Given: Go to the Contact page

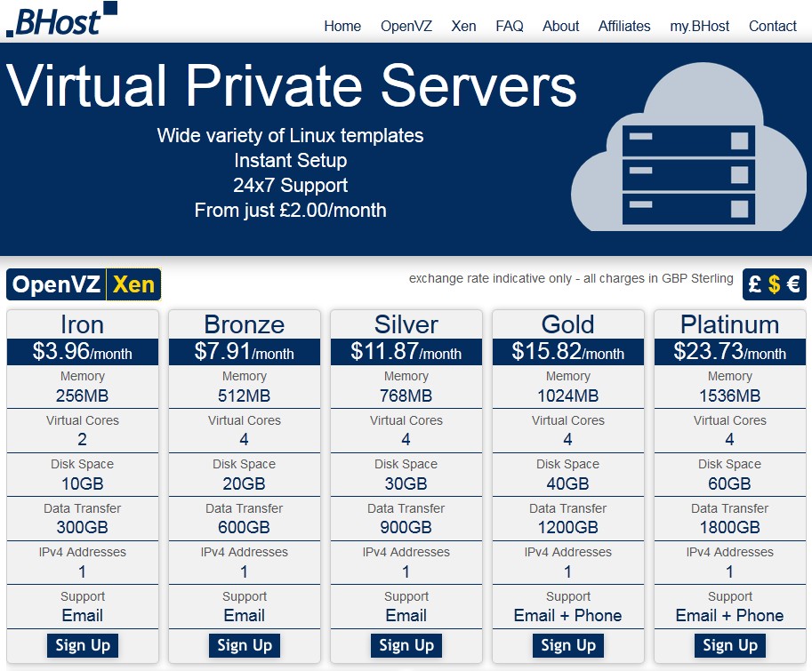Looking at the screenshot, I should coord(773,26).
